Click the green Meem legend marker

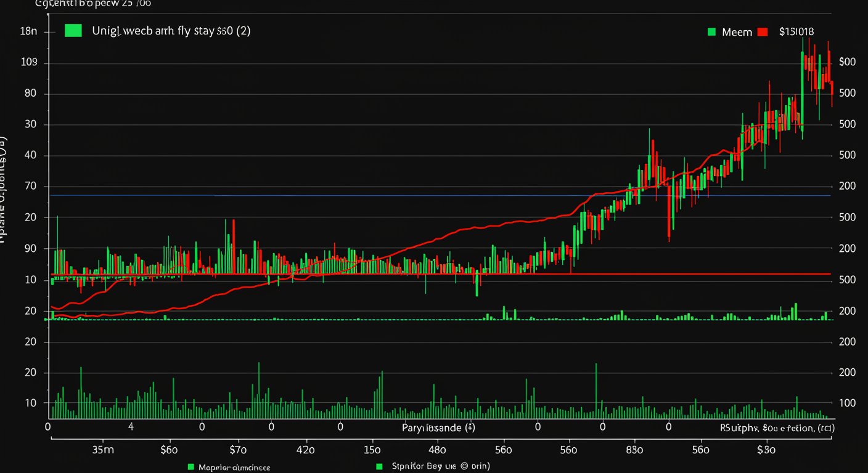(x=711, y=32)
